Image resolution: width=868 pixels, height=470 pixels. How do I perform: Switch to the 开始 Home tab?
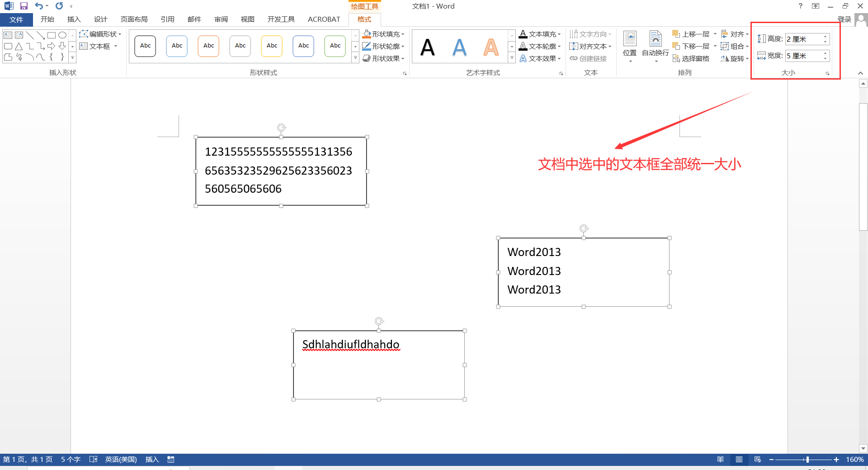tap(47, 19)
